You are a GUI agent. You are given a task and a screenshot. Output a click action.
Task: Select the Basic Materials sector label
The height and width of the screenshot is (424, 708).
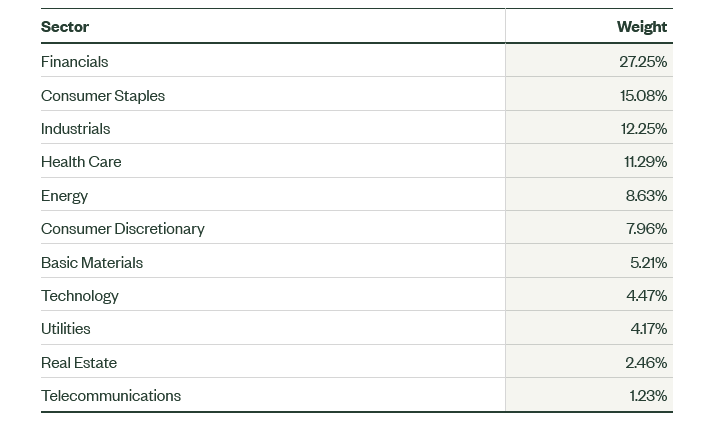92,263
